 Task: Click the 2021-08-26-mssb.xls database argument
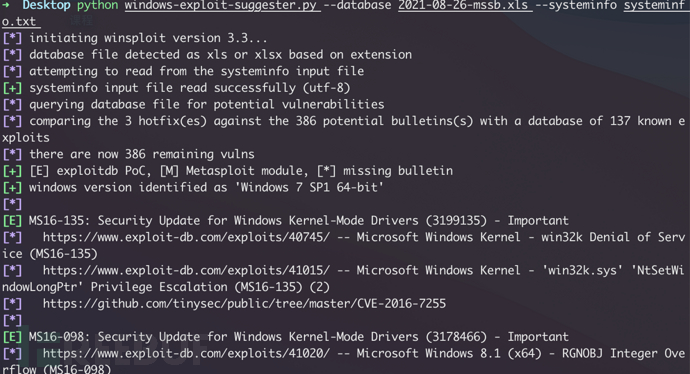coord(465,6)
